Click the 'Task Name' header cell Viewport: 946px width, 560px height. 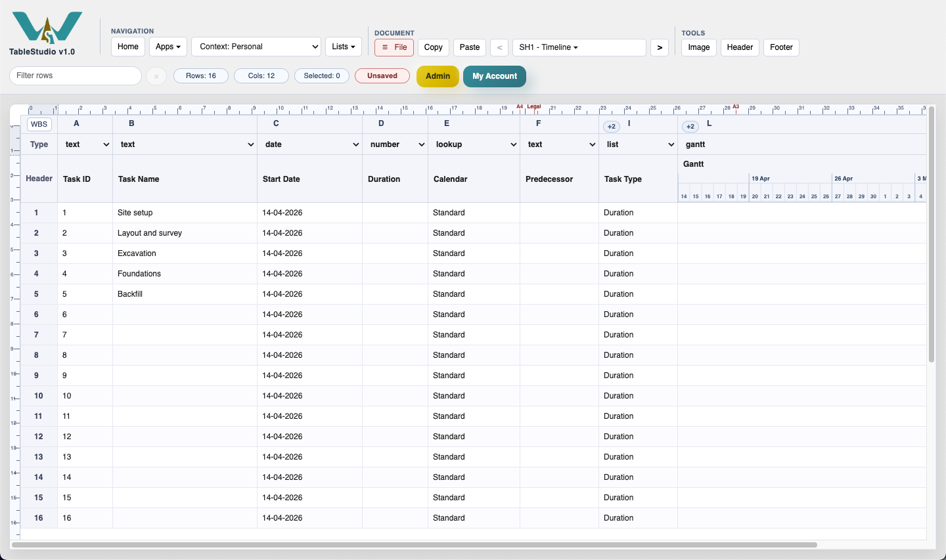pyautogui.click(x=185, y=179)
